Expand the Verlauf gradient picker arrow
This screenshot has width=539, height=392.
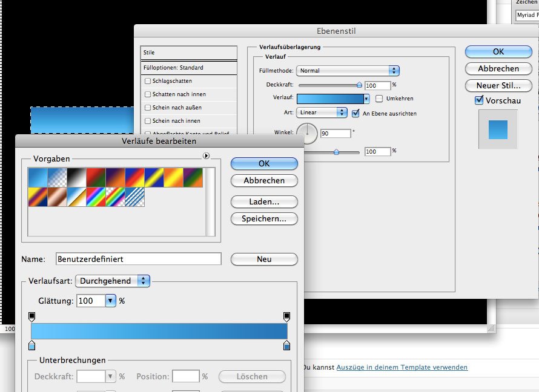pos(367,99)
